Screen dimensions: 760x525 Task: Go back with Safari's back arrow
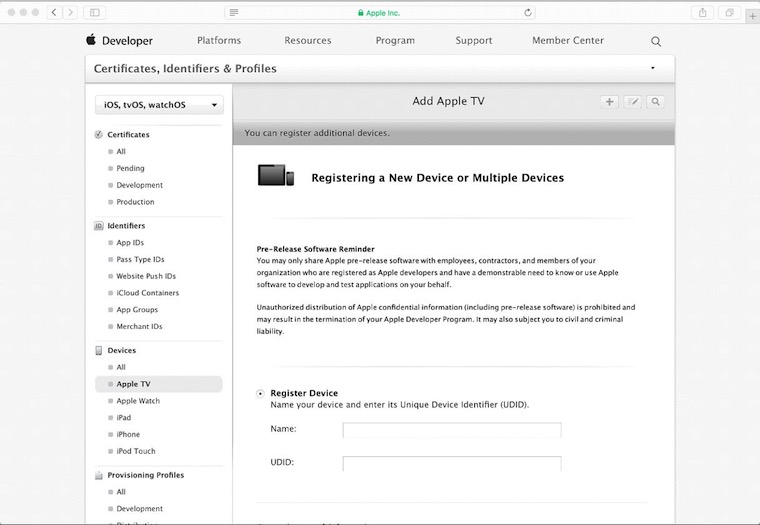(x=54, y=13)
